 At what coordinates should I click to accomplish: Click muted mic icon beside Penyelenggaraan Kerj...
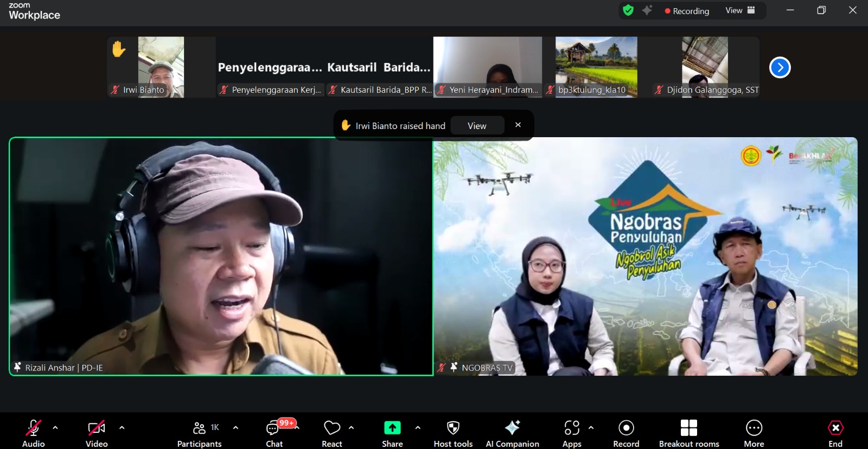pyautogui.click(x=224, y=90)
